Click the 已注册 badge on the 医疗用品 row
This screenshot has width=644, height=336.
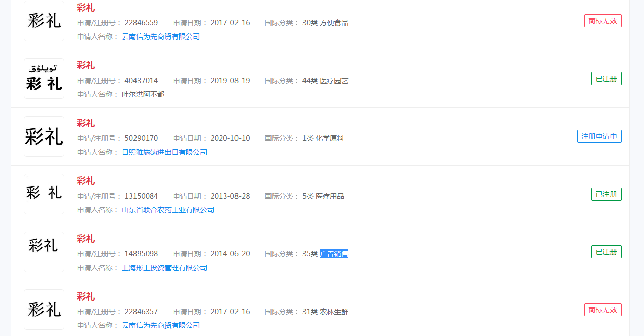click(x=606, y=194)
